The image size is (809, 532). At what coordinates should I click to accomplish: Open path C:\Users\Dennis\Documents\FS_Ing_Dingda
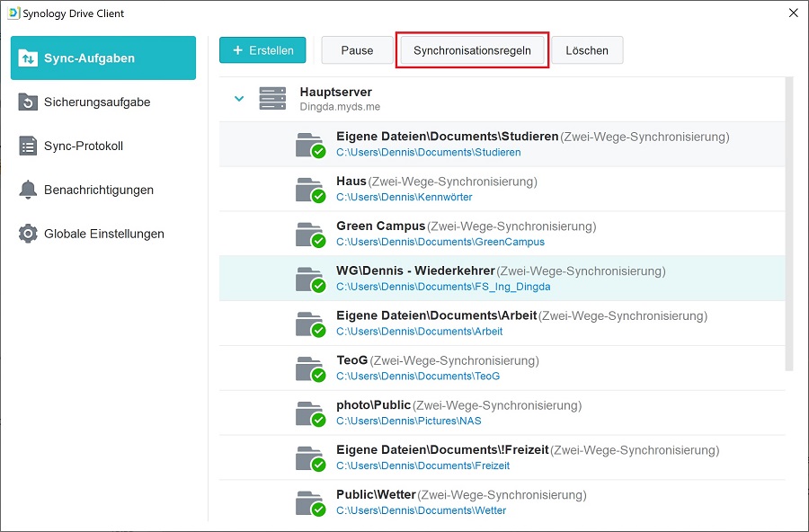coord(443,287)
